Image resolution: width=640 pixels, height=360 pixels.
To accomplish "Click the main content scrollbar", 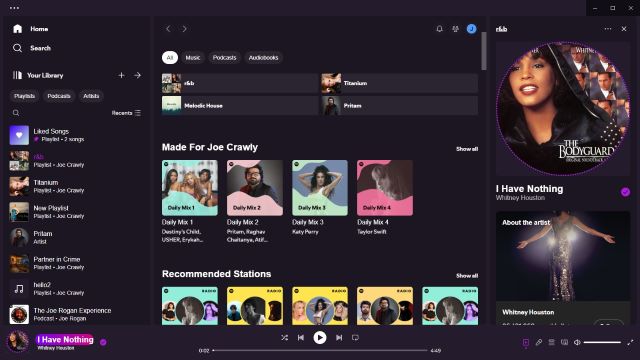I will (484, 51).
